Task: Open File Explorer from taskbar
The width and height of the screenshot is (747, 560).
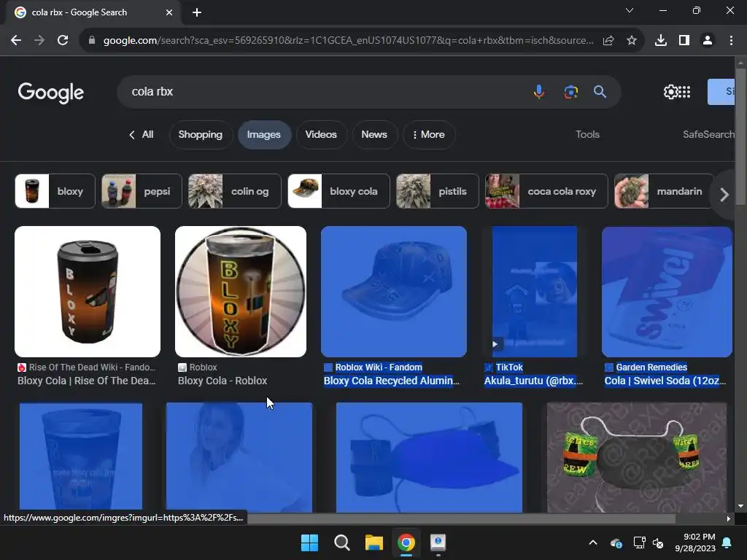Action: click(x=374, y=542)
